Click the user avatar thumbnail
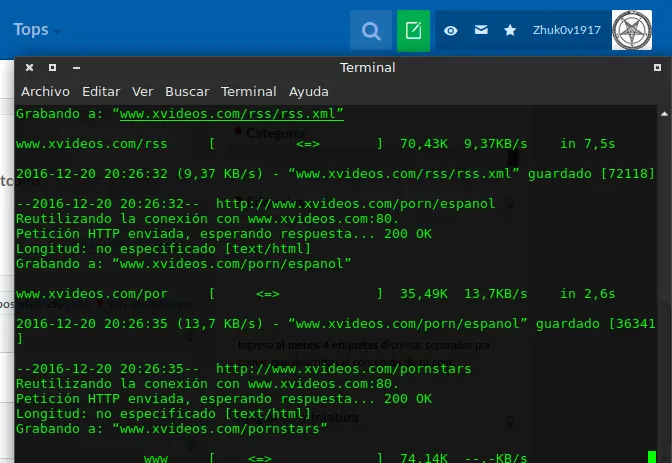Viewport: 672px width, 463px height. (632, 30)
